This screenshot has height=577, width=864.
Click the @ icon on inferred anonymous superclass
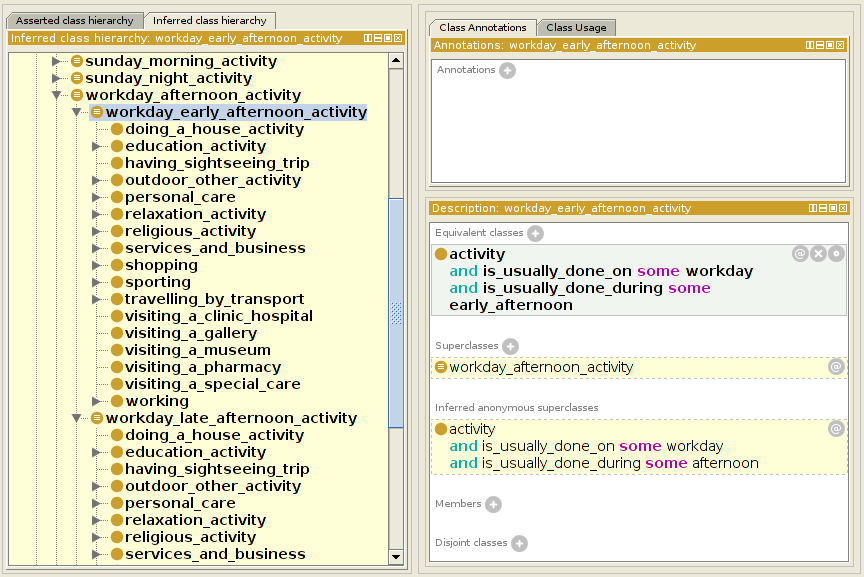(836, 430)
